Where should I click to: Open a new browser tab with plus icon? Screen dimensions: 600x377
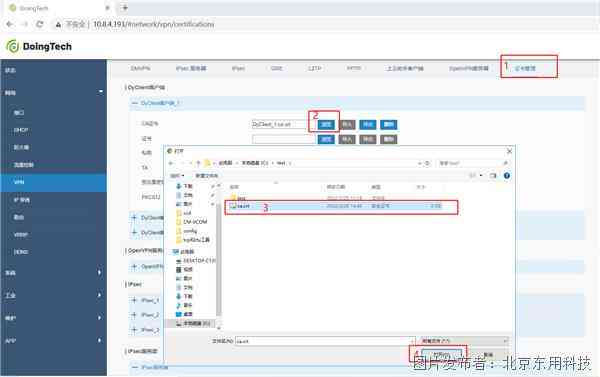[124, 8]
